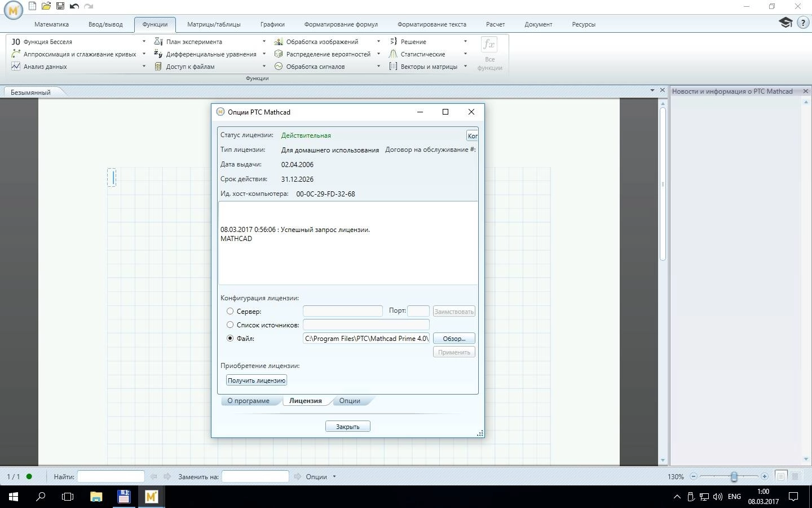Open a file with the folder icon

point(46,6)
